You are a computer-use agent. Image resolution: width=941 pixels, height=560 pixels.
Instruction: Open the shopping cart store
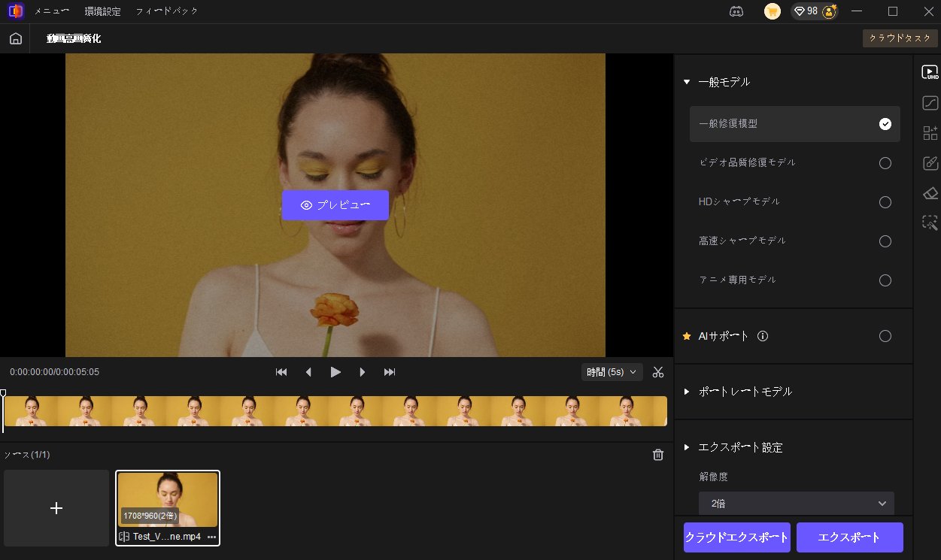[773, 11]
